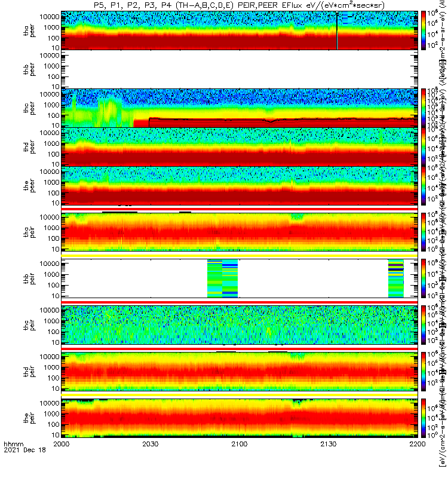The image size is (448, 478).
Task: Click the thd peir ion spectrogram
Action: 240,371
